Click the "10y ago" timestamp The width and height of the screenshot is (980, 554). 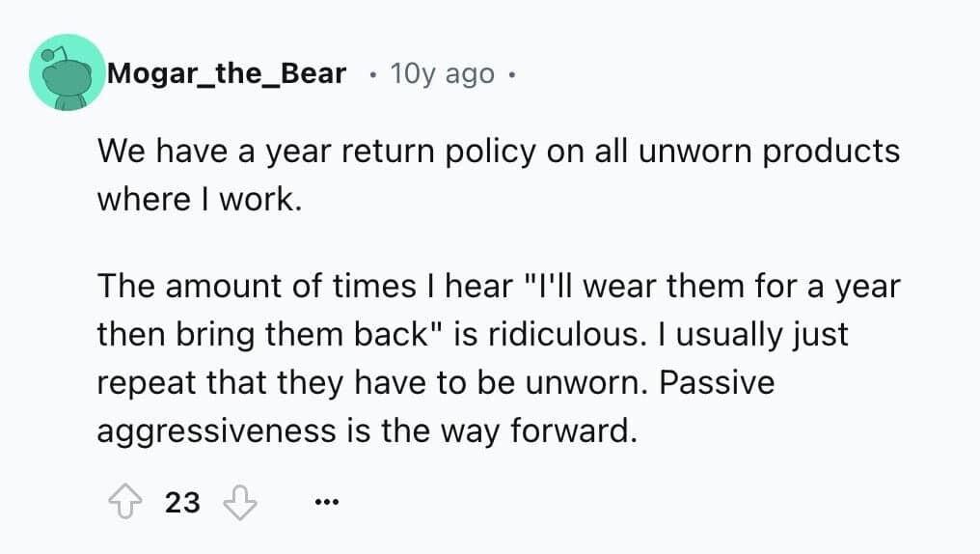pos(442,73)
